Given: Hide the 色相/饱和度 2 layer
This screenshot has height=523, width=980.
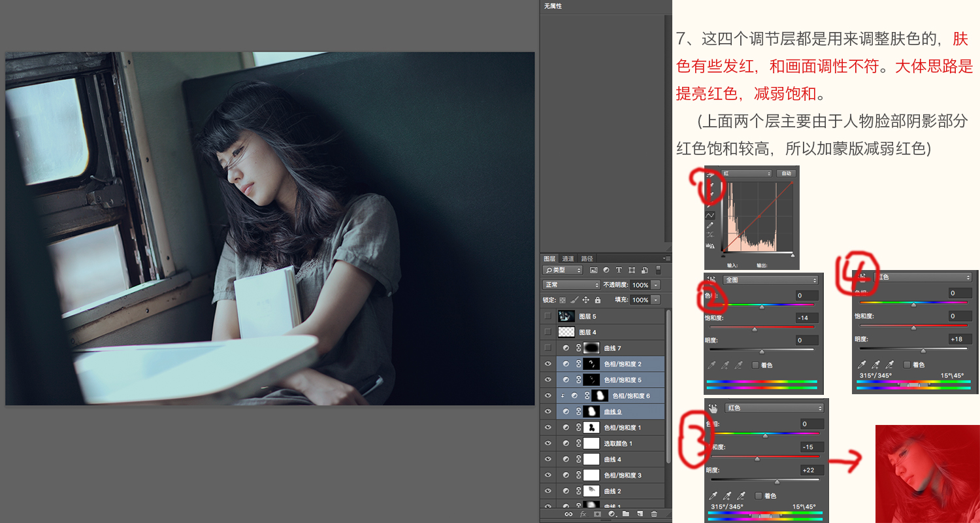Looking at the screenshot, I should 547,364.
